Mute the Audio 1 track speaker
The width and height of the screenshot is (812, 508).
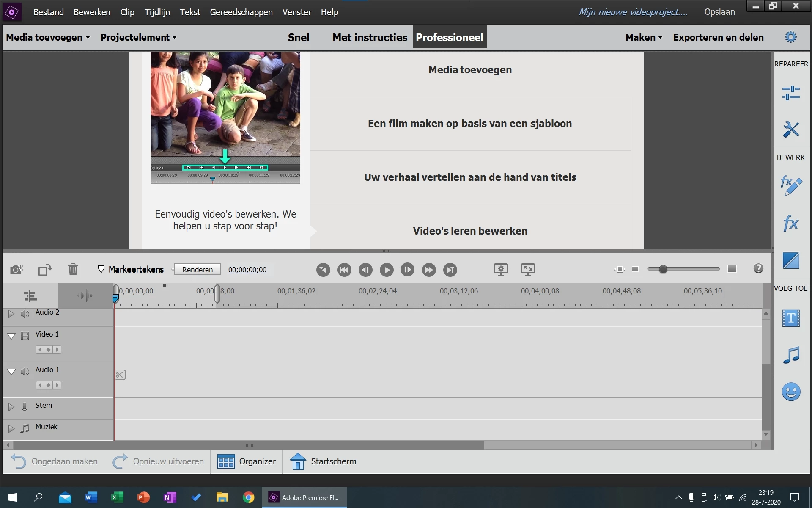[x=25, y=372]
